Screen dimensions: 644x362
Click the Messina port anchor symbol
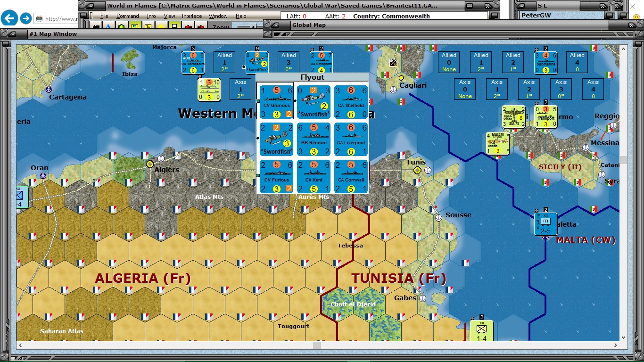pos(586,148)
